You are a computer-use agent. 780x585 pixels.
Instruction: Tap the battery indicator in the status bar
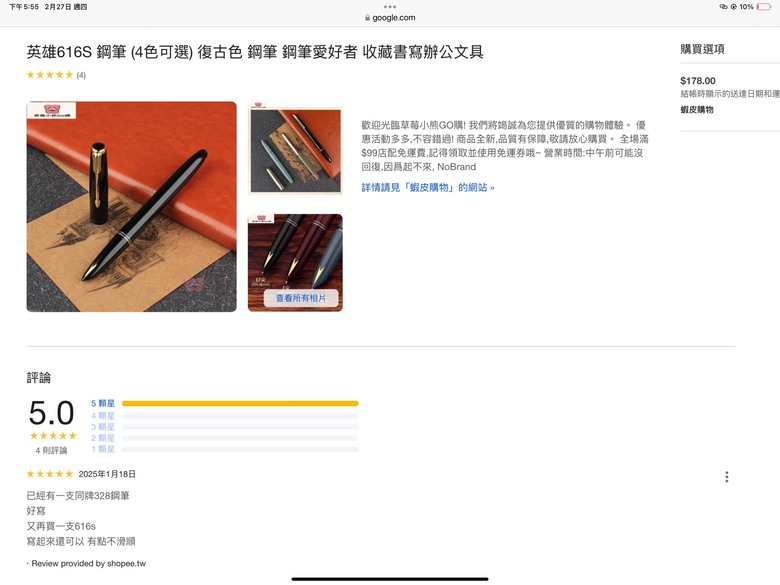point(764,7)
